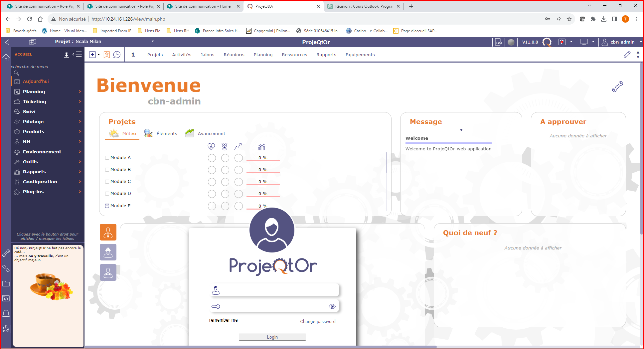This screenshot has height=349, width=644.
Task: Go to the home screen via the house icon
Action: coord(6,58)
